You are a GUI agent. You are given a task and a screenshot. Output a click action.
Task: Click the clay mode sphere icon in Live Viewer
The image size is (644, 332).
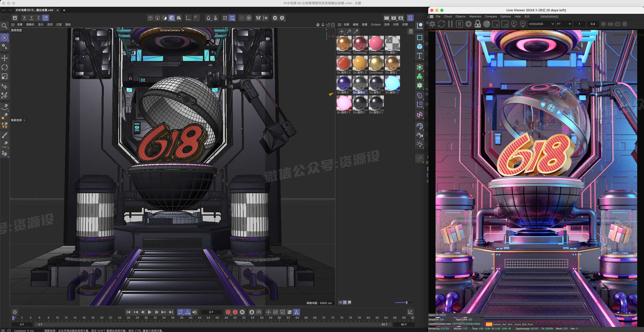(x=487, y=24)
